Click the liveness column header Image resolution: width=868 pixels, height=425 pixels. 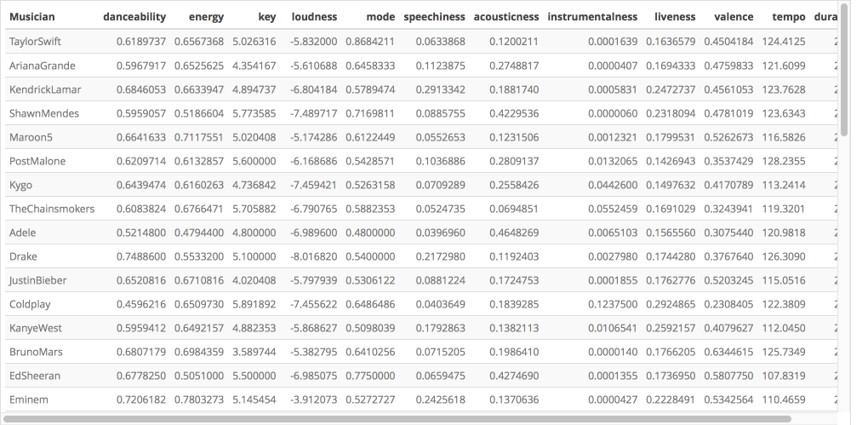pyautogui.click(x=675, y=17)
